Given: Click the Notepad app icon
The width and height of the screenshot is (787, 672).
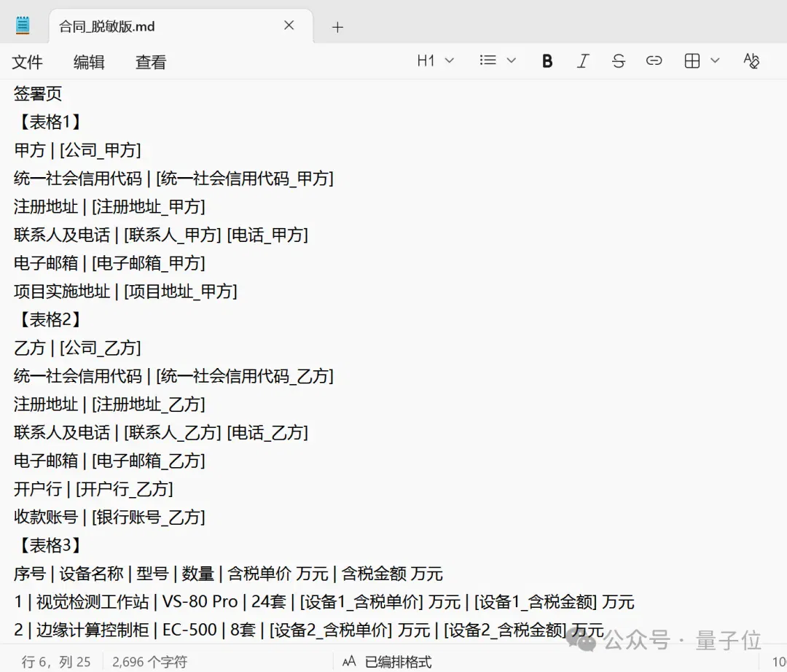Looking at the screenshot, I should click(23, 26).
